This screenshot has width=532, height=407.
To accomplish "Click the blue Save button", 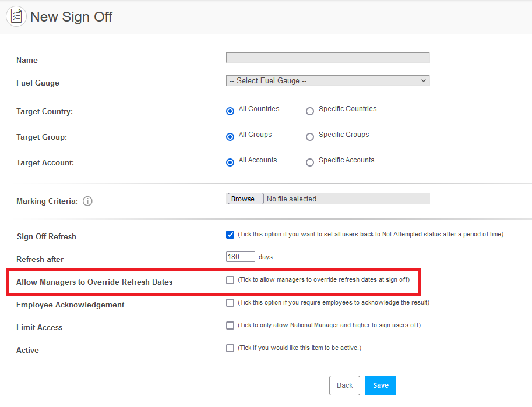I will (x=380, y=385).
